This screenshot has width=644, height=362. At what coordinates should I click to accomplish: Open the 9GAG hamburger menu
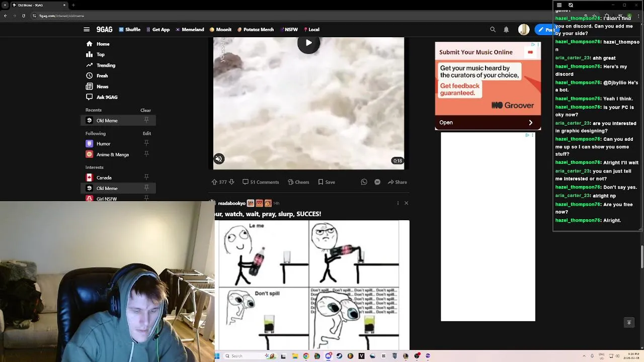pyautogui.click(x=87, y=30)
